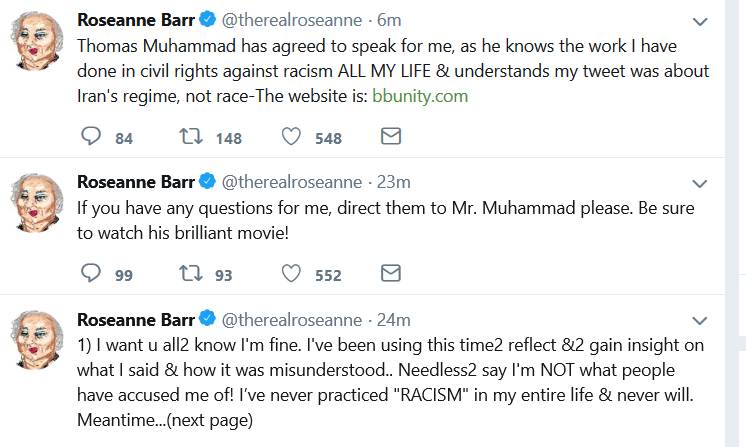Message the 23m tweet using envelope icon

click(391, 273)
